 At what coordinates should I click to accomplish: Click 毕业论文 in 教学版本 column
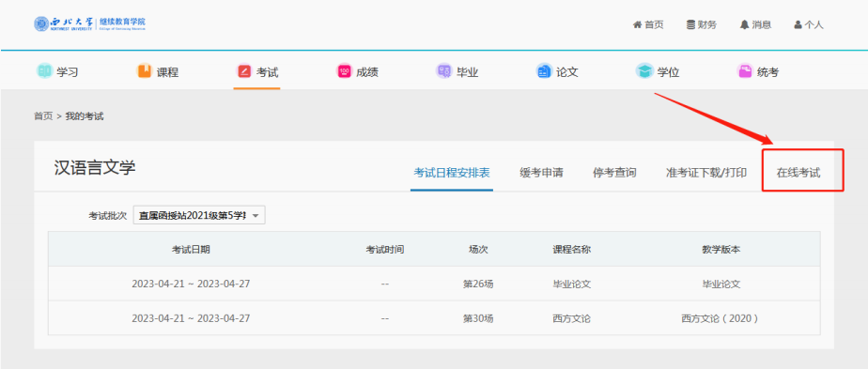click(x=721, y=284)
